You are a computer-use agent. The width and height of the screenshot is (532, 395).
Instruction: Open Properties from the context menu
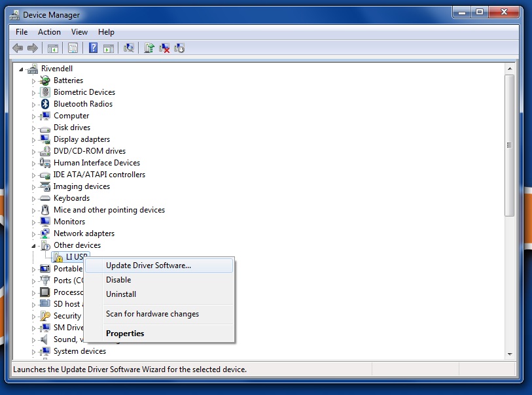click(x=125, y=334)
